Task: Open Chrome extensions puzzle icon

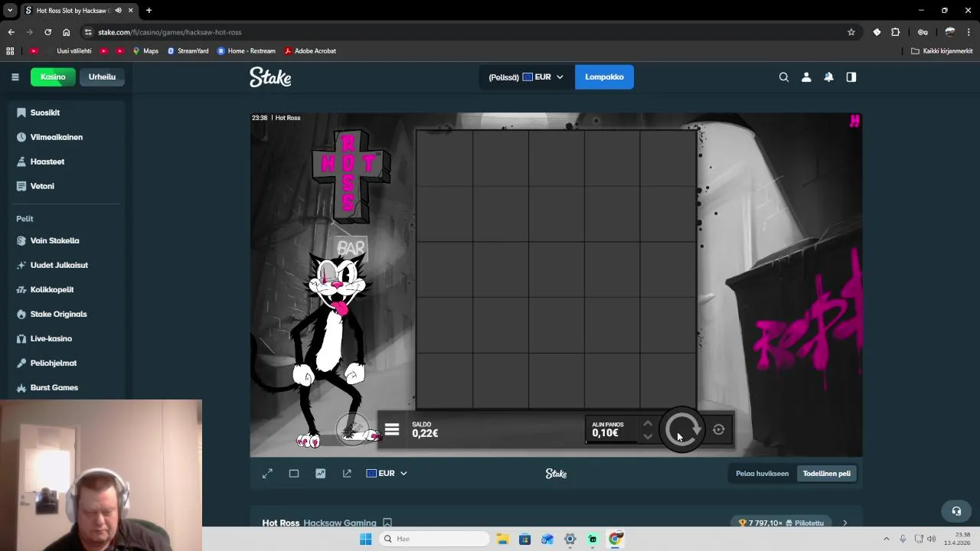Action: (x=896, y=32)
